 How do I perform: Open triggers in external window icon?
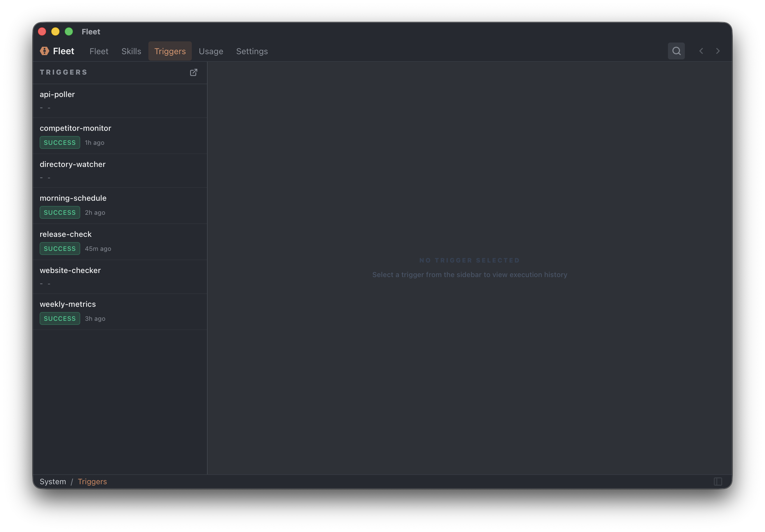[x=194, y=72]
